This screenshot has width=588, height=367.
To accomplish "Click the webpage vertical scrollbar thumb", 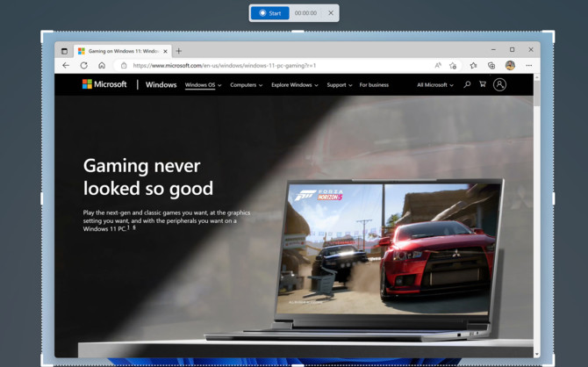I will coord(536,93).
